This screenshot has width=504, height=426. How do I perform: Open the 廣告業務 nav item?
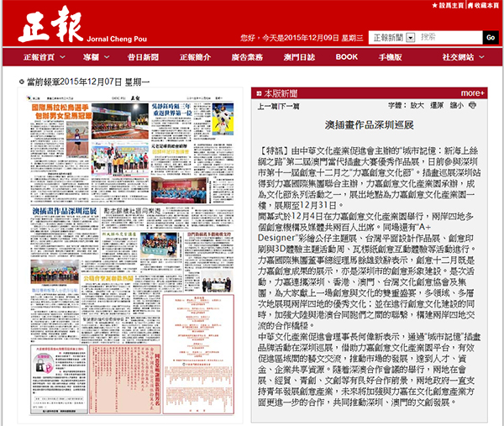(247, 57)
